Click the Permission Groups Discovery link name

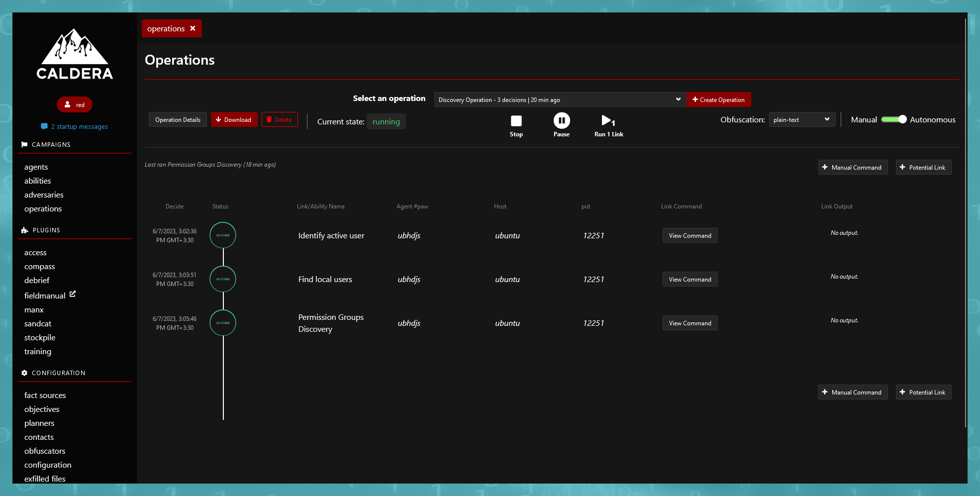[331, 323]
